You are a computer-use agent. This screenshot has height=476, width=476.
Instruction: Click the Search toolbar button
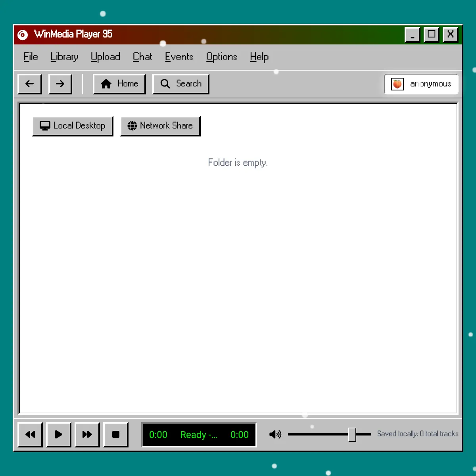pos(181,84)
